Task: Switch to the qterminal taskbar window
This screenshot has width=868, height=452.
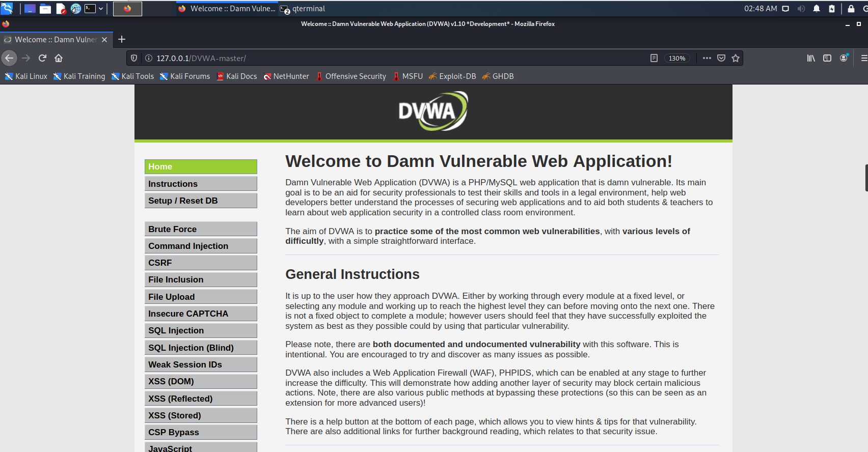Action: (x=303, y=9)
